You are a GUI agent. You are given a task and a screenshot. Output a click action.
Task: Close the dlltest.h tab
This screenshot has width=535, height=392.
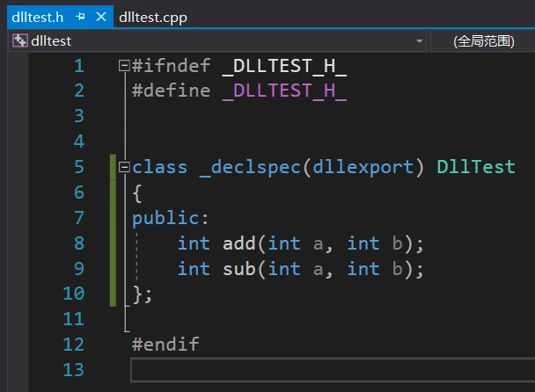101,17
